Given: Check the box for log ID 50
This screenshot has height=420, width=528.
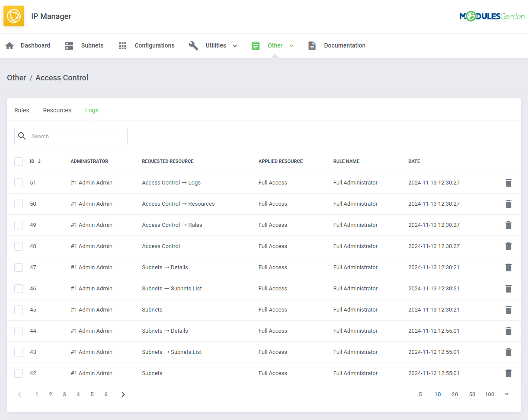Looking at the screenshot, I should click(19, 204).
